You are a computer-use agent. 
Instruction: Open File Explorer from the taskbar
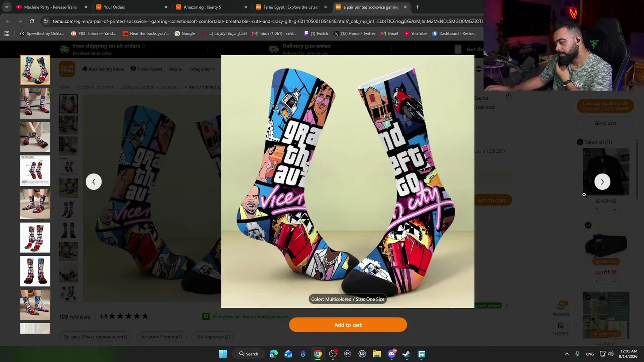pos(377,354)
